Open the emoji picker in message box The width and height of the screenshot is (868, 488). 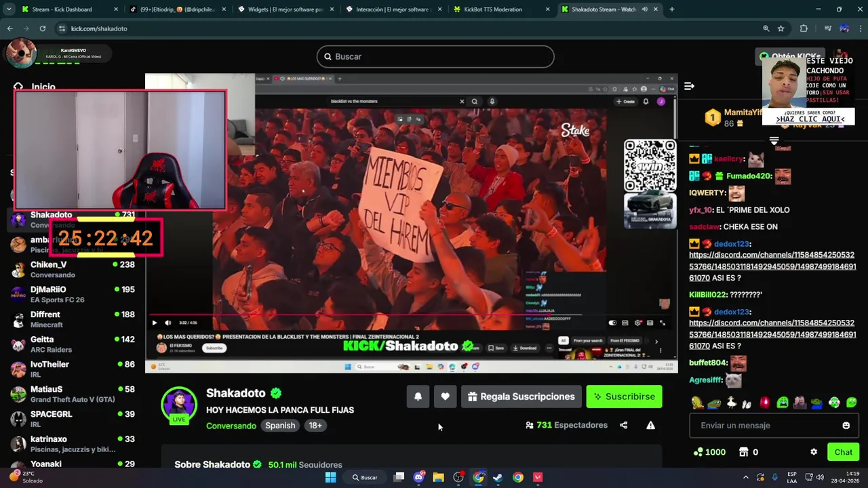pyautogui.click(x=846, y=426)
